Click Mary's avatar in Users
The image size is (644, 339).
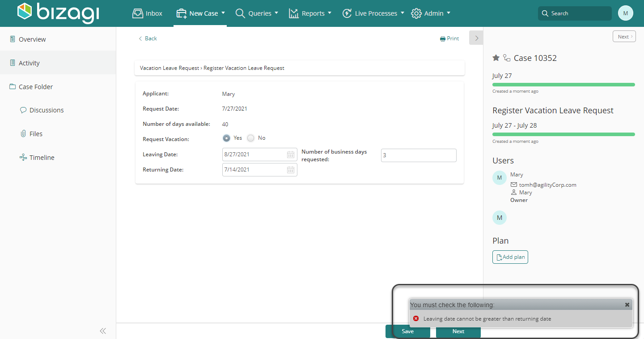pyautogui.click(x=500, y=178)
